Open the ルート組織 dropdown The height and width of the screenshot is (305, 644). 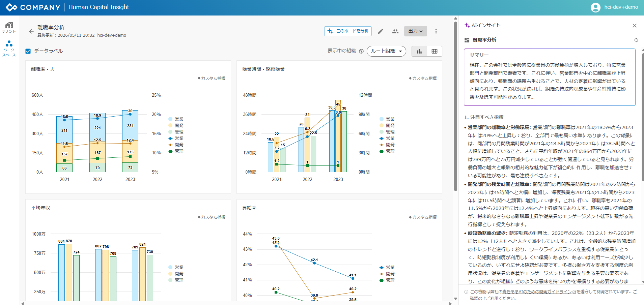tap(386, 51)
